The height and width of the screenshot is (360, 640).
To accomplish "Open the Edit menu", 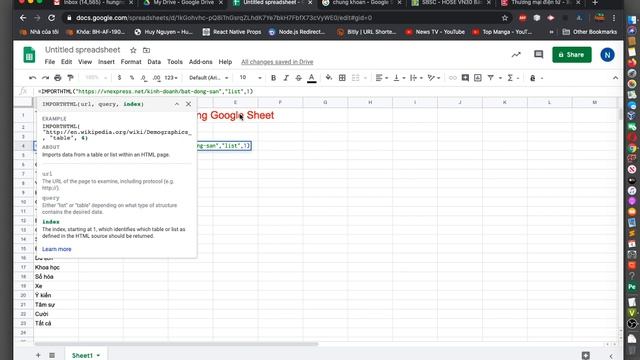I will click(66, 62).
